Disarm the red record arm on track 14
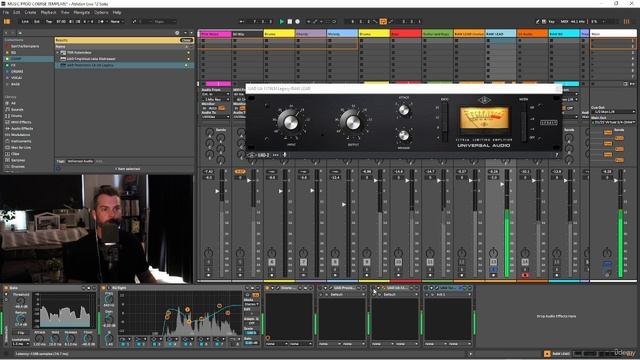The height and width of the screenshot is (360, 640). (525, 275)
